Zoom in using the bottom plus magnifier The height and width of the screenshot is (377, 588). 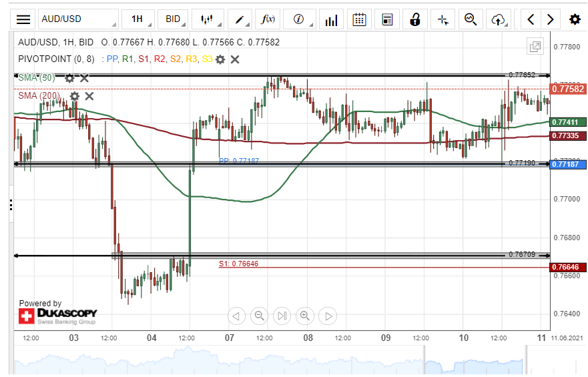click(x=305, y=316)
